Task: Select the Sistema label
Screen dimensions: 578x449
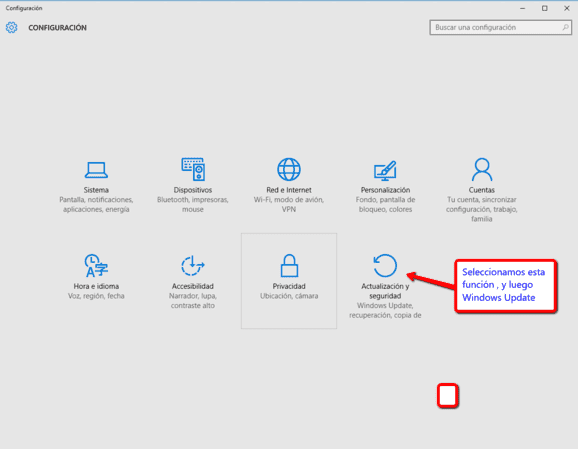Action: (96, 190)
